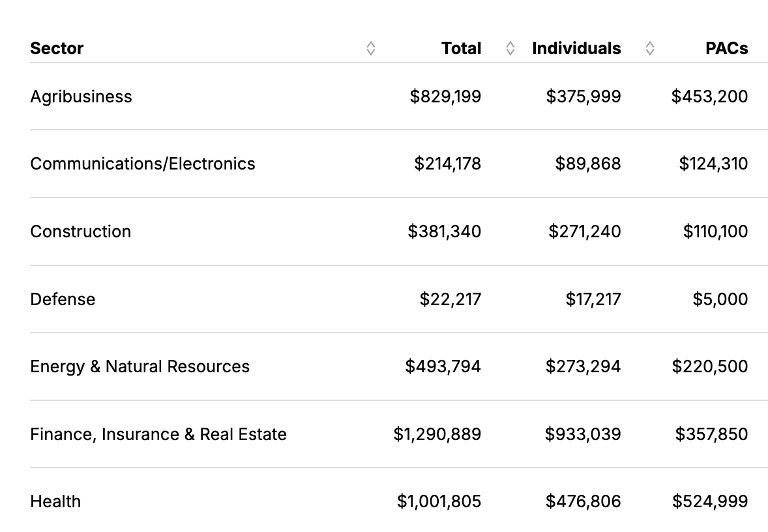Click the $273,294 Individuals value for Energy
The image size is (768, 532).
(x=583, y=366)
